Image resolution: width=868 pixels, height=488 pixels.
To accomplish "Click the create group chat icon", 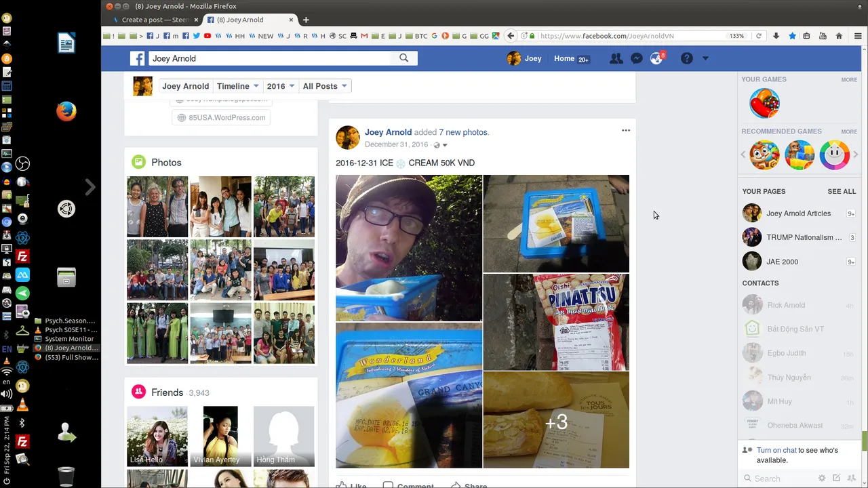I will 851,479.
